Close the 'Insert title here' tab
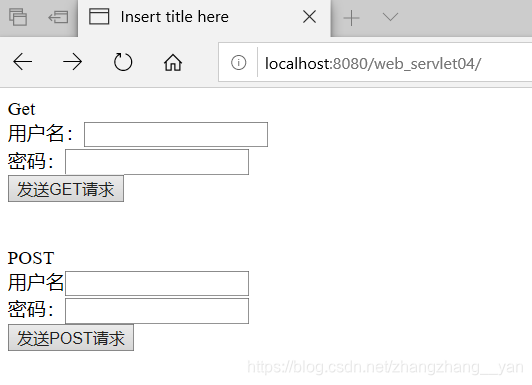 tap(309, 17)
